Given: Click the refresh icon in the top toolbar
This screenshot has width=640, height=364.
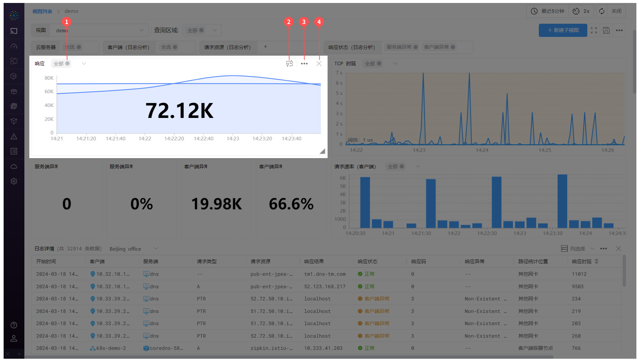Looking at the screenshot, I should [x=602, y=11].
